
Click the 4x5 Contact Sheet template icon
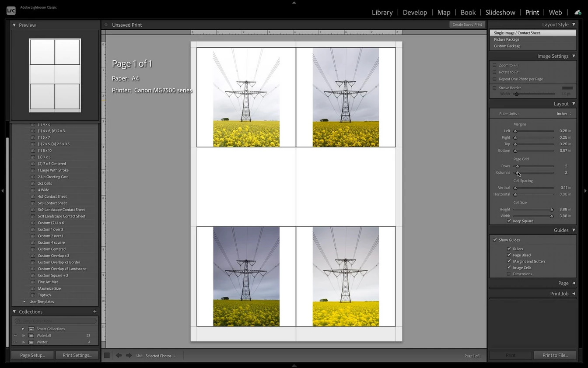33,196
